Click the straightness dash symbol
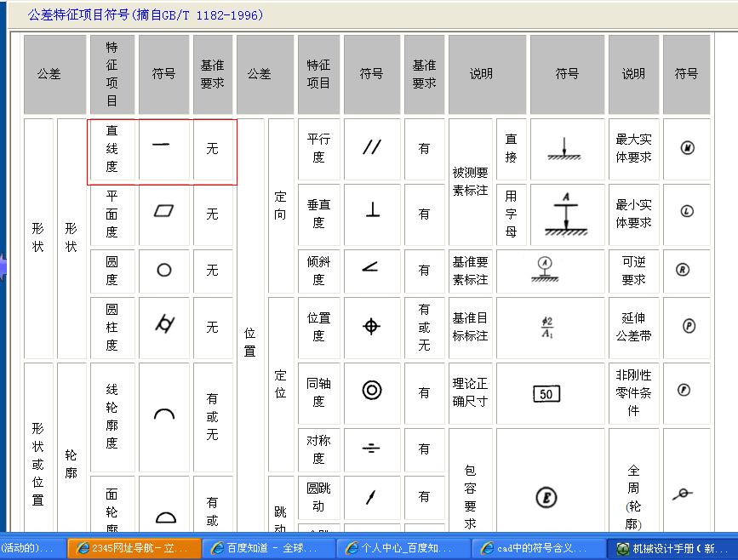This screenshot has width=738, height=560. click(x=161, y=144)
